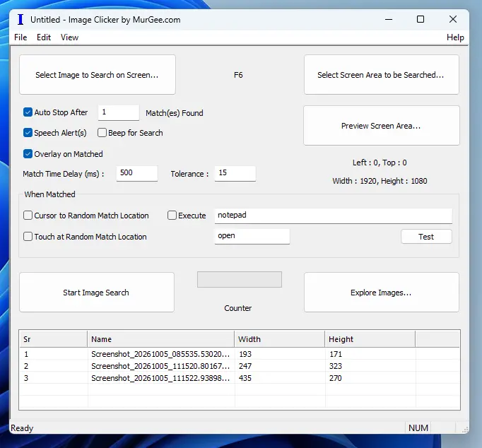Click the Counter progress bar

[x=240, y=279]
